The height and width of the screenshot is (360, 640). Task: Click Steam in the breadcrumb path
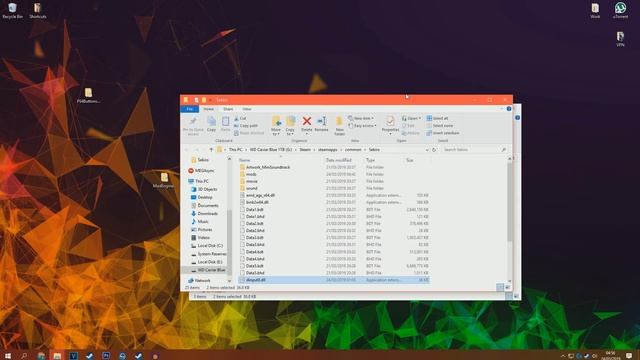tap(305, 150)
